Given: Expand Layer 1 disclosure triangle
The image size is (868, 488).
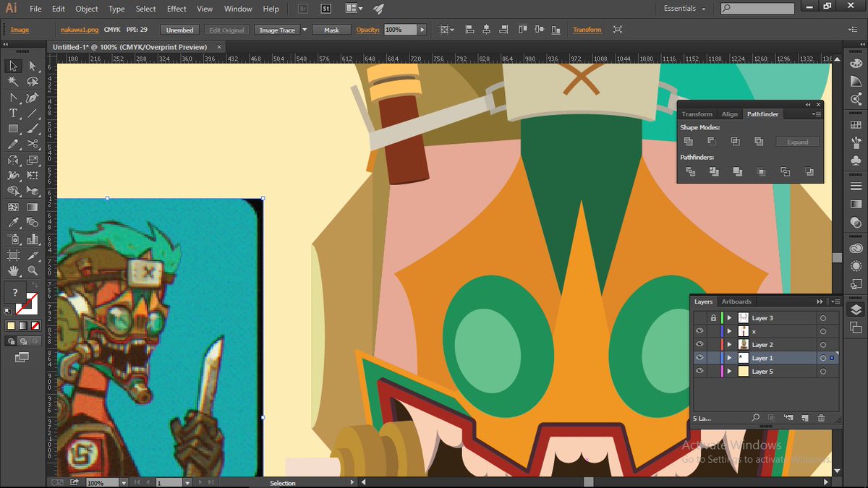Looking at the screenshot, I should click(x=730, y=358).
